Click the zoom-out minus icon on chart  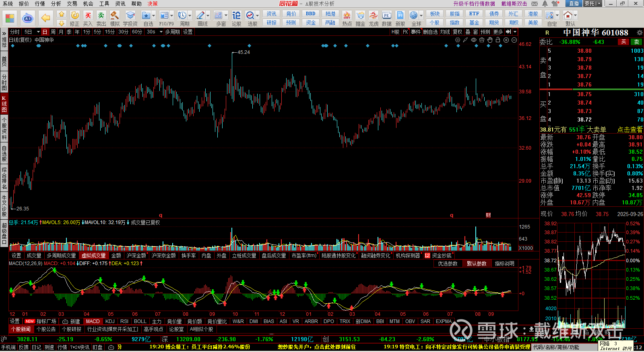[x=514, y=40]
